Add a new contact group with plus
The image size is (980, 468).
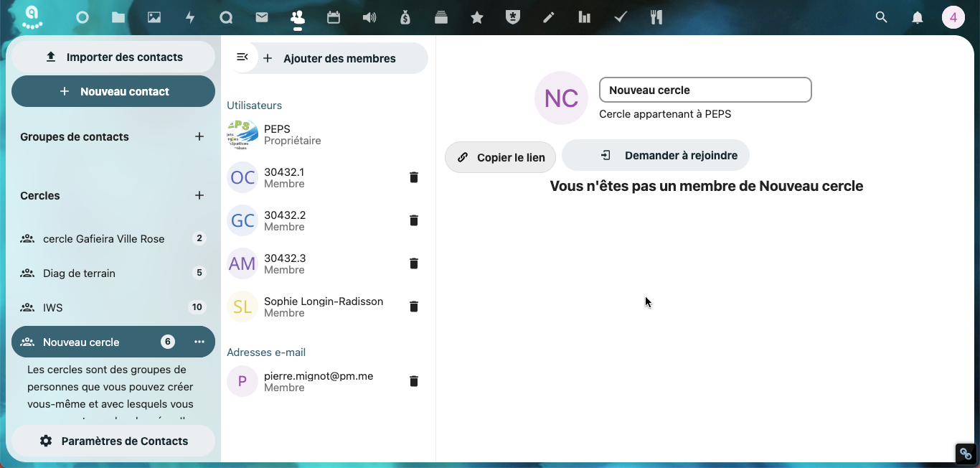click(199, 136)
